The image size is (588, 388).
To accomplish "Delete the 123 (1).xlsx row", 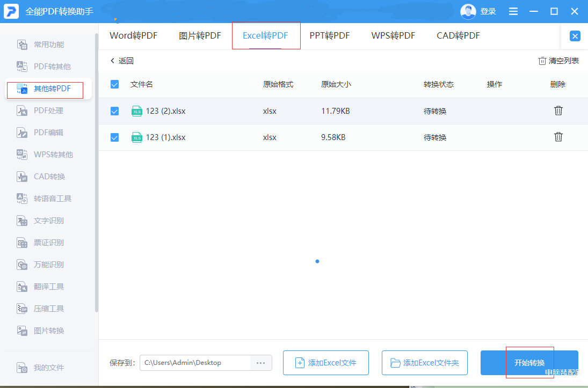I will point(558,137).
